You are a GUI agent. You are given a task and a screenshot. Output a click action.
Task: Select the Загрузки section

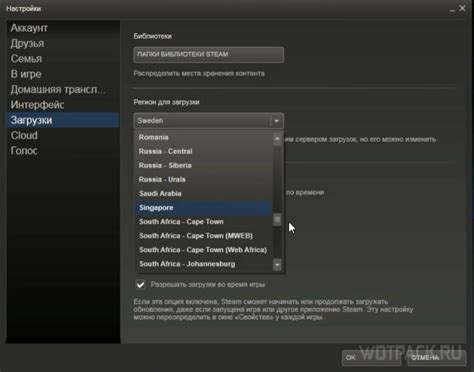coord(63,120)
